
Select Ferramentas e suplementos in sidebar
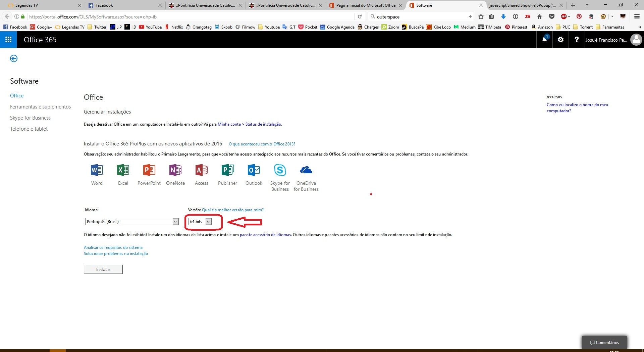pos(40,107)
